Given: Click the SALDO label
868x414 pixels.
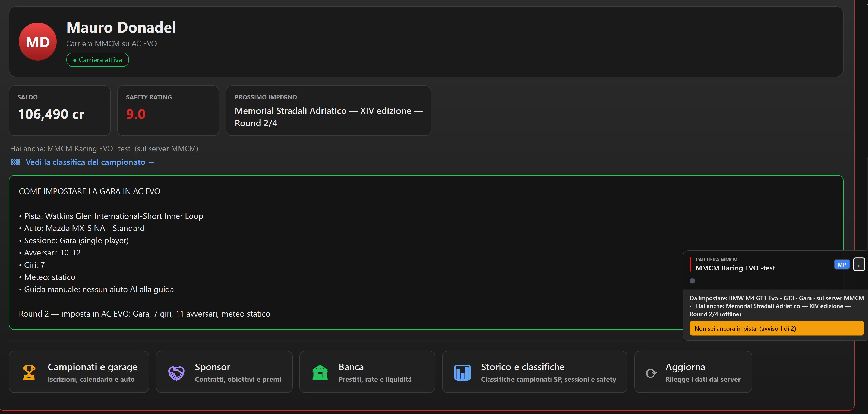Looking at the screenshot, I should pos(28,97).
